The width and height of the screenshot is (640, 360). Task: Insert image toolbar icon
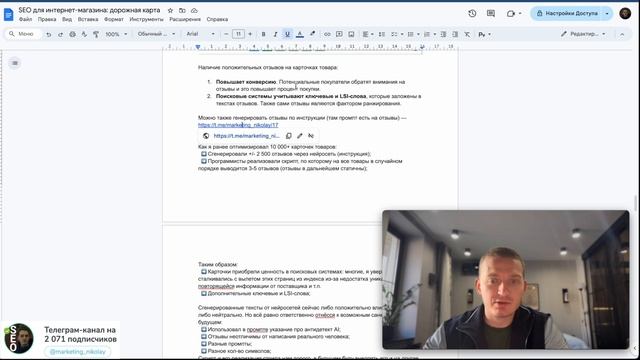click(x=351, y=34)
